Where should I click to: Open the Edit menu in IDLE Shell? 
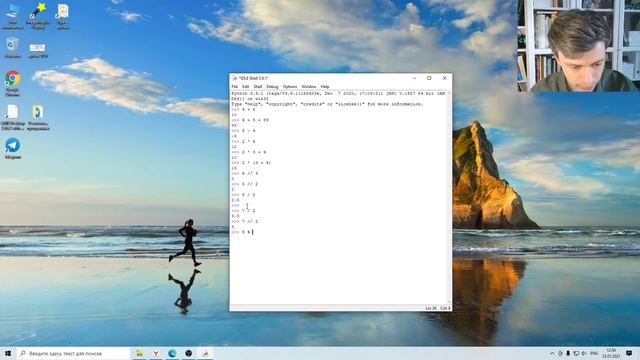245,87
